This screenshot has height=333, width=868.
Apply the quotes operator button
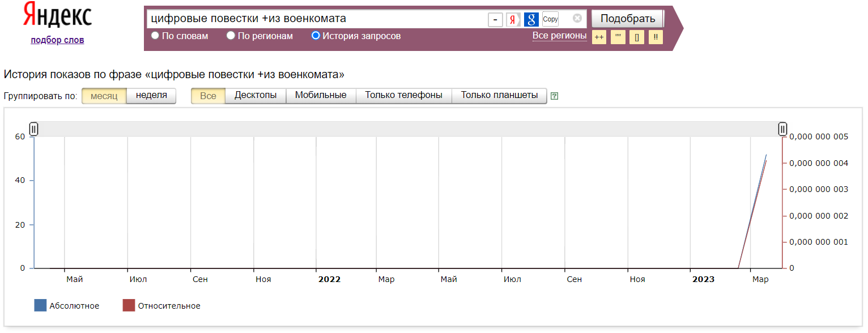click(618, 37)
